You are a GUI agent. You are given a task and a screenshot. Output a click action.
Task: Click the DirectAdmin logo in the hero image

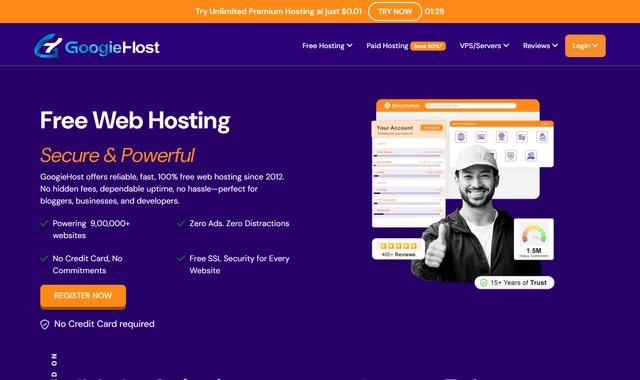(x=402, y=106)
